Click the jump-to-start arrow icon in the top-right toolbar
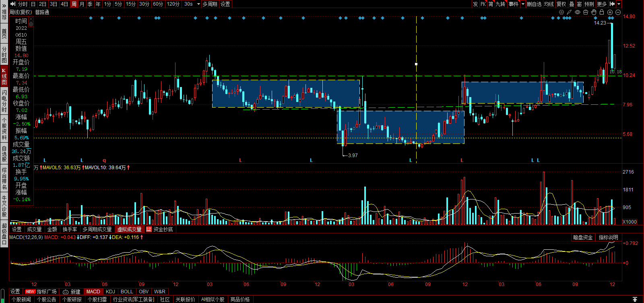Screen dimensions: 644x303 click(x=612, y=4)
